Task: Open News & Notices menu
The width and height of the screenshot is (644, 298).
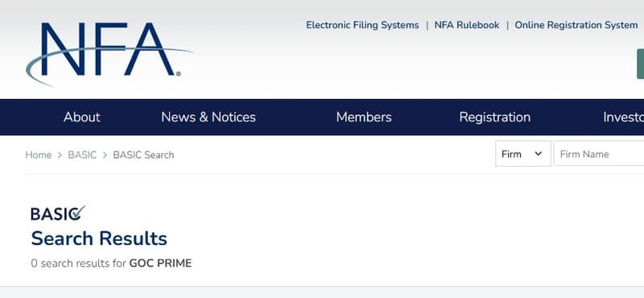Action: coord(208,117)
